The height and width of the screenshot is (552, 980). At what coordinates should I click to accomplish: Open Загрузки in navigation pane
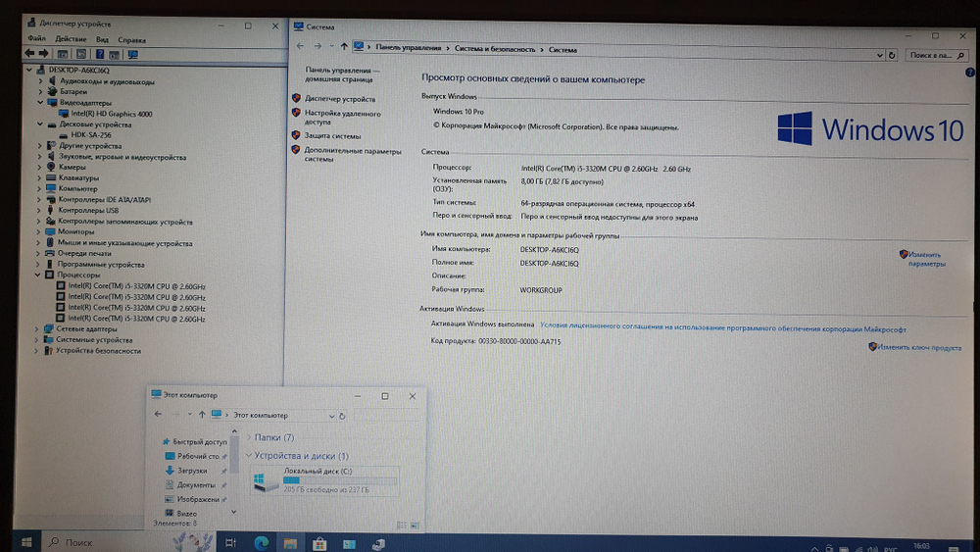tap(191, 471)
